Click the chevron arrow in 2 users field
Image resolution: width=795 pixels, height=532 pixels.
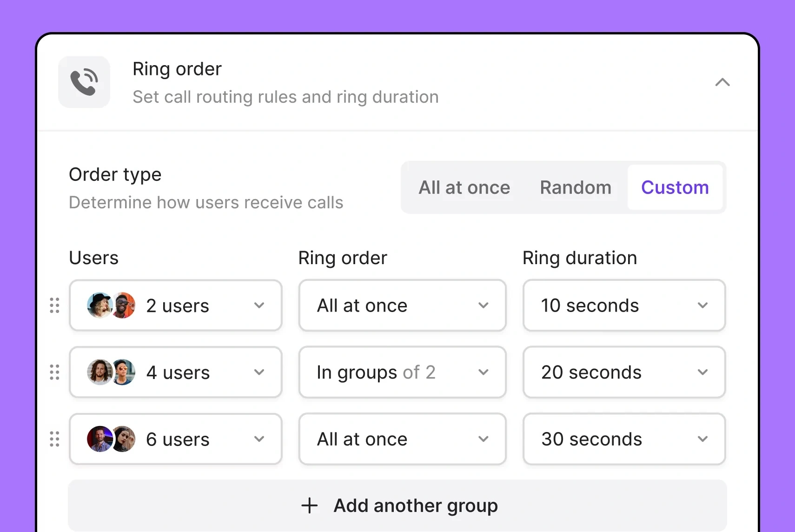[x=259, y=306]
